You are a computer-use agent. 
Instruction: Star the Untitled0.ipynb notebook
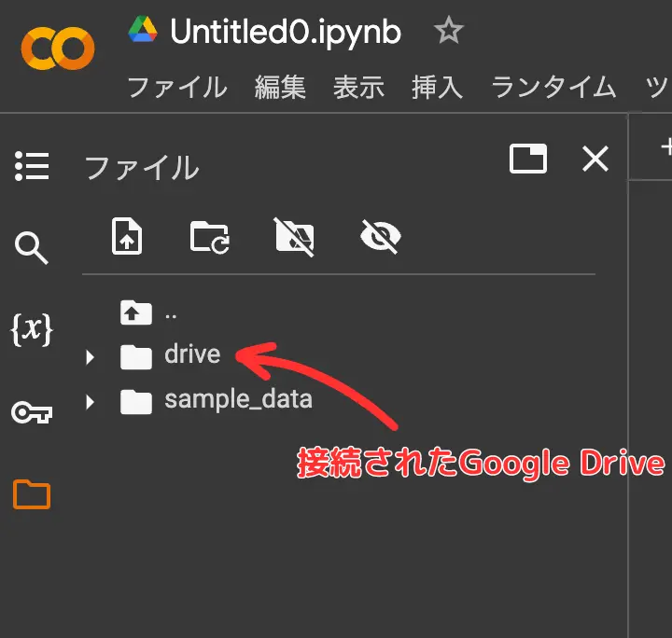[448, 33]
